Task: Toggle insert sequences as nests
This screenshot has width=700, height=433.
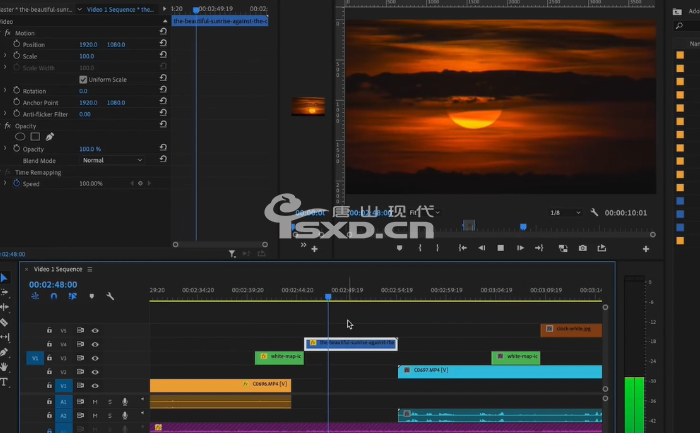Action: tap(35, 296)
